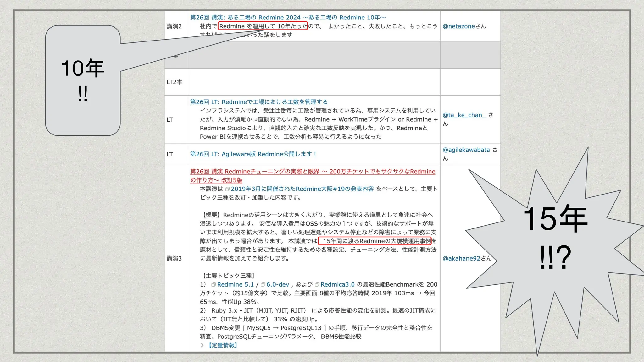644x362 pixels.
Task: Open the Redmica3.0 link
Action: 337,284
